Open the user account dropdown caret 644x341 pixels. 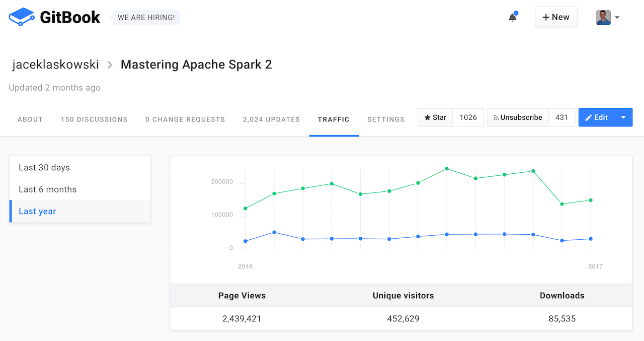point(617,18)
